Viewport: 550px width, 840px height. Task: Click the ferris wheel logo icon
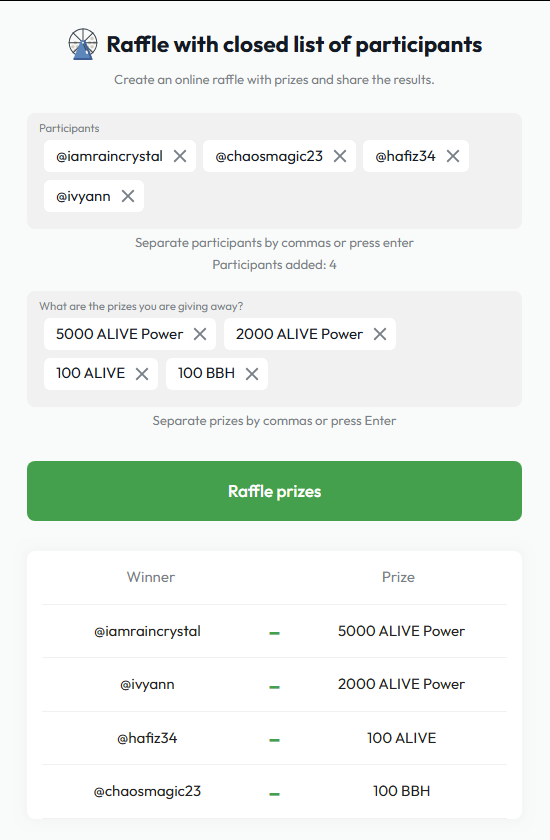83,44
